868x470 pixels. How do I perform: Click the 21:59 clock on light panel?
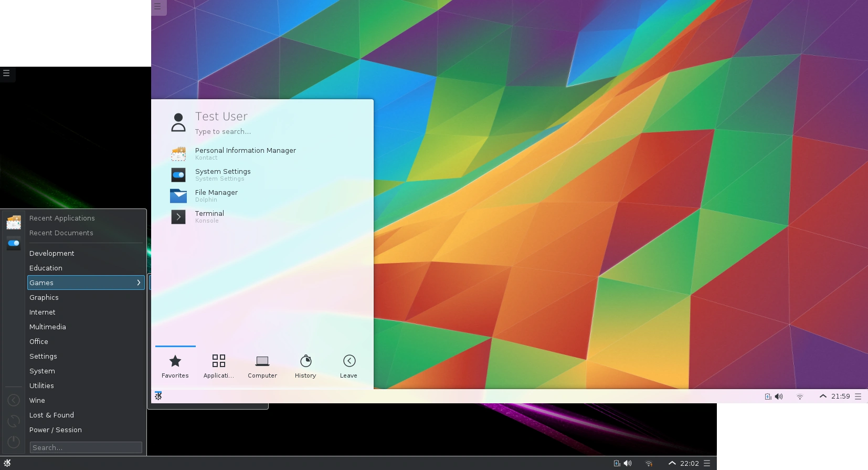coord(841,396)
